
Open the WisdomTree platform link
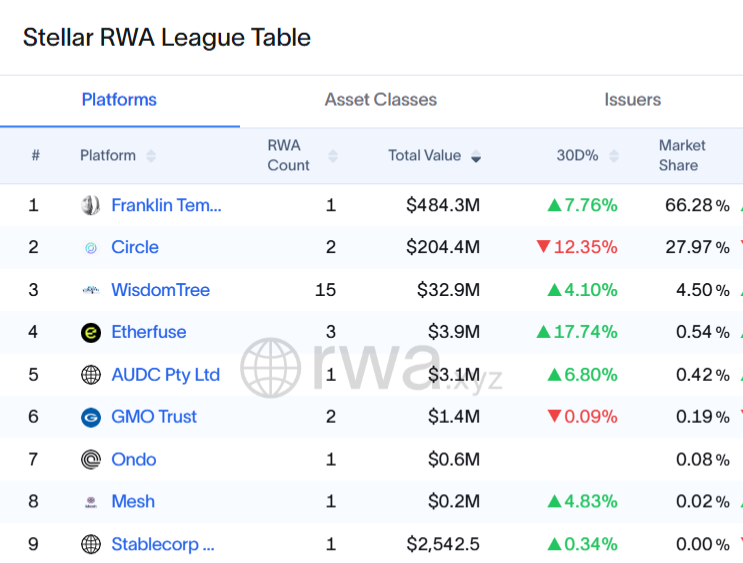click(x=160, y=290)
